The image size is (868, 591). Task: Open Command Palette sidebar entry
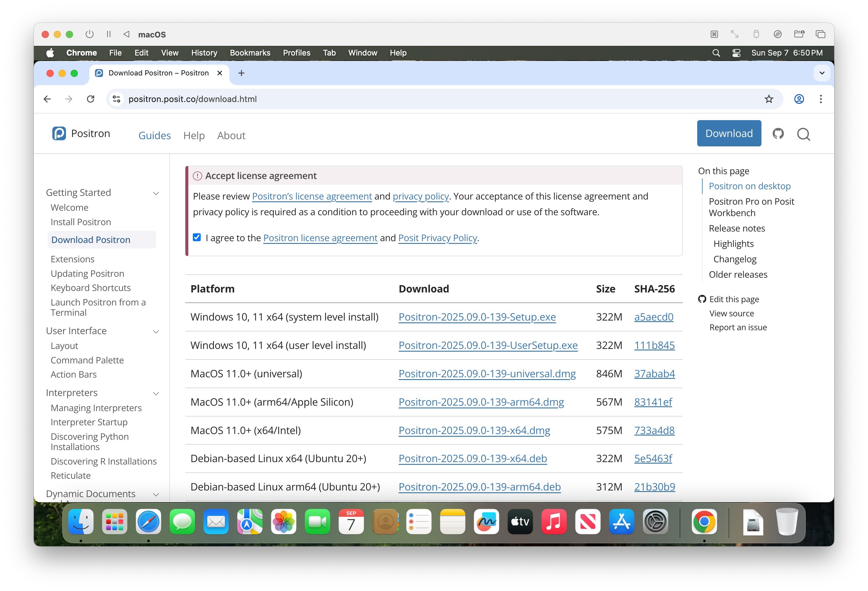coord(87,360)
